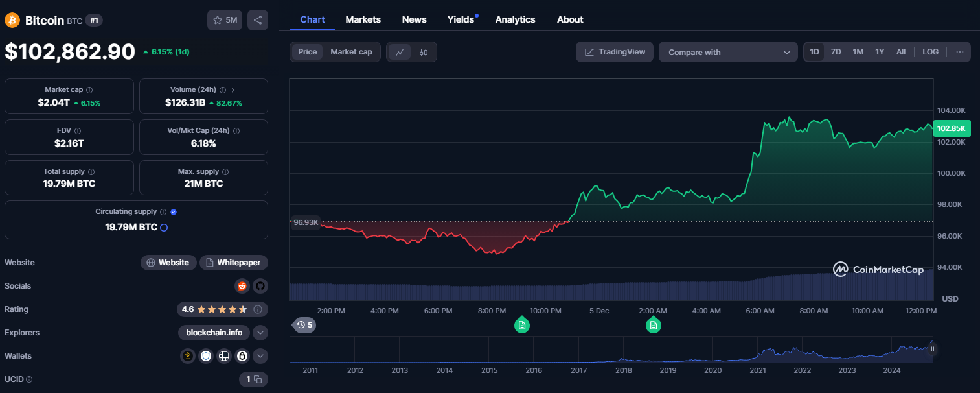Click the $102,862.90 price text
The width and height of the screenshot is (980, 393).
70,52
